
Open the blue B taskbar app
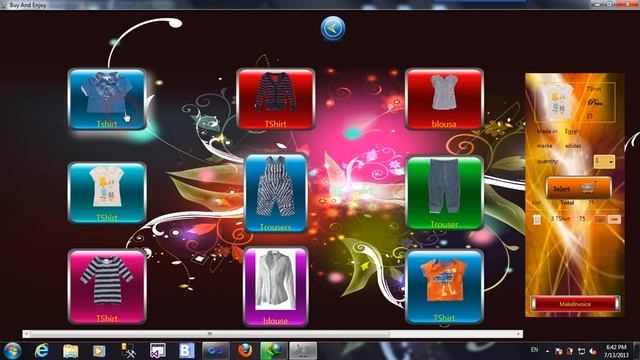coord(187,351)
